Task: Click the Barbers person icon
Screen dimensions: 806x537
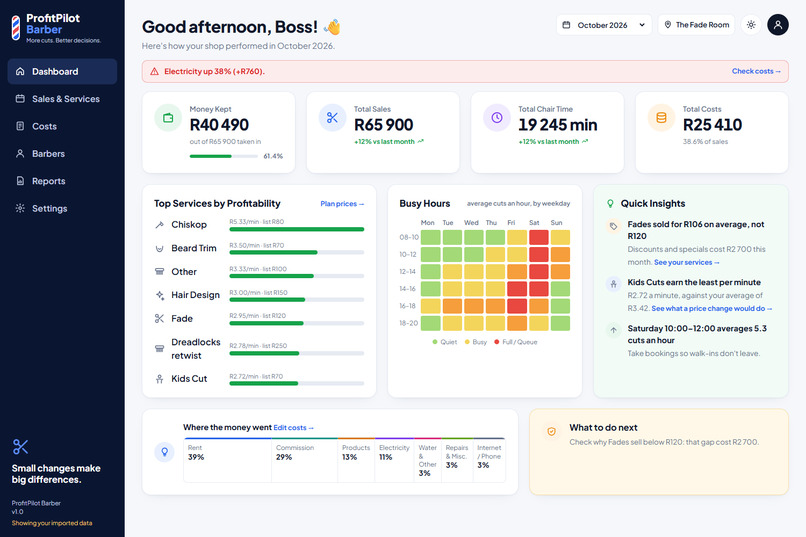Action: (20, 154)
